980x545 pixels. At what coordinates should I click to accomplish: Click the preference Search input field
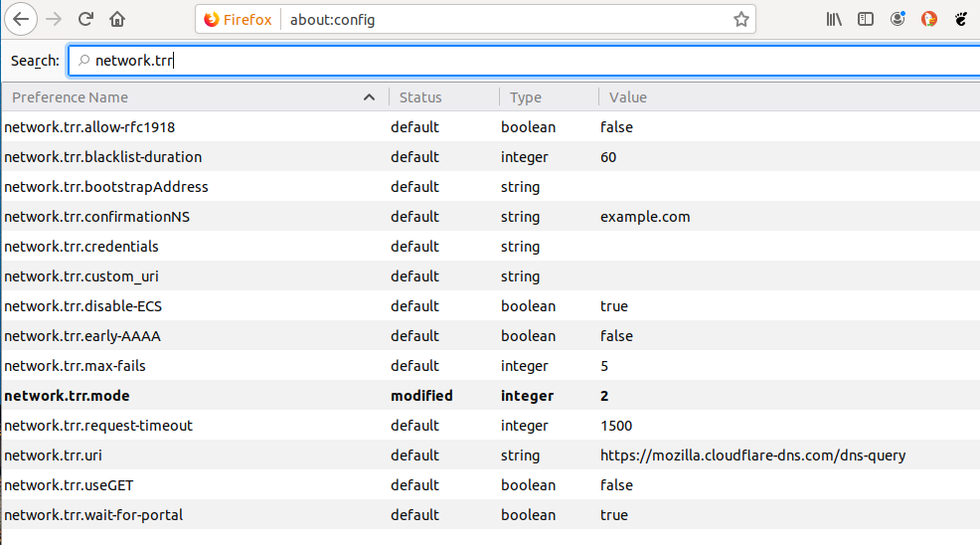pos(517,61)
